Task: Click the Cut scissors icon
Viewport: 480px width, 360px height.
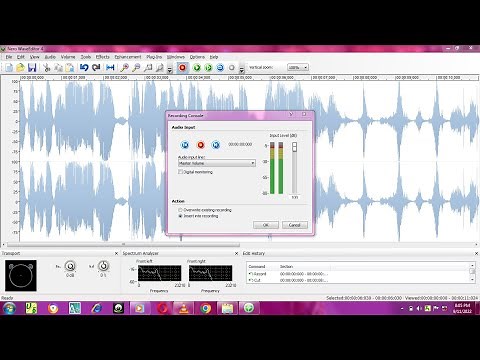Action: 47,68
